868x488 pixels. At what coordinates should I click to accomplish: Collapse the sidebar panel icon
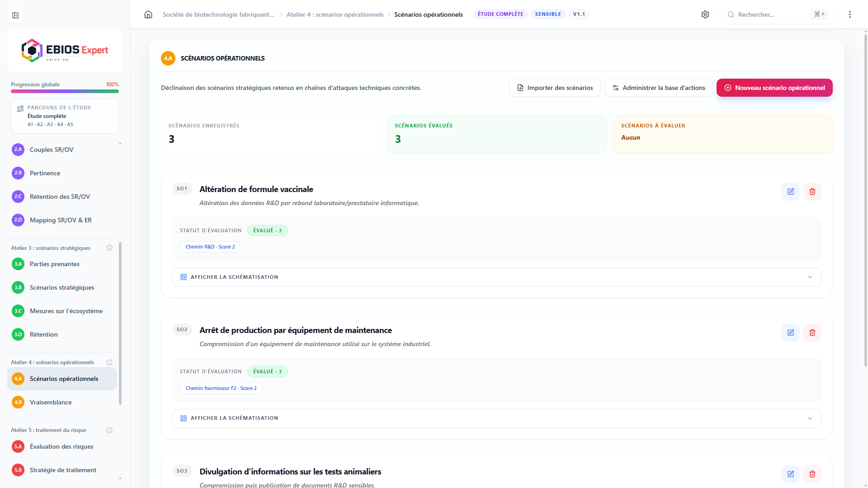15,15
